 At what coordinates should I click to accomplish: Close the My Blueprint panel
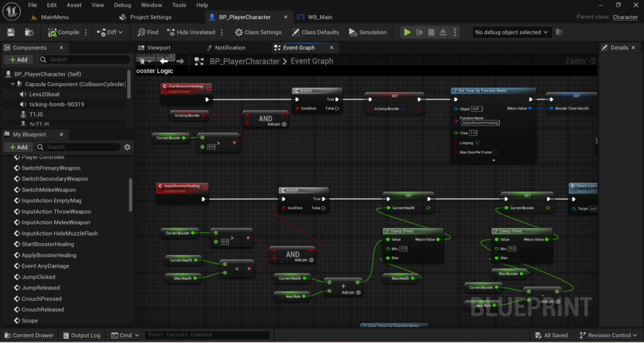tap(61, 134)
